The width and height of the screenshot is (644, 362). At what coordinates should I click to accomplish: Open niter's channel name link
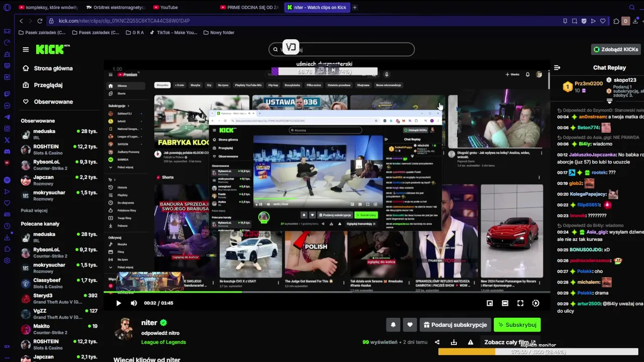(x=149, y=323)
